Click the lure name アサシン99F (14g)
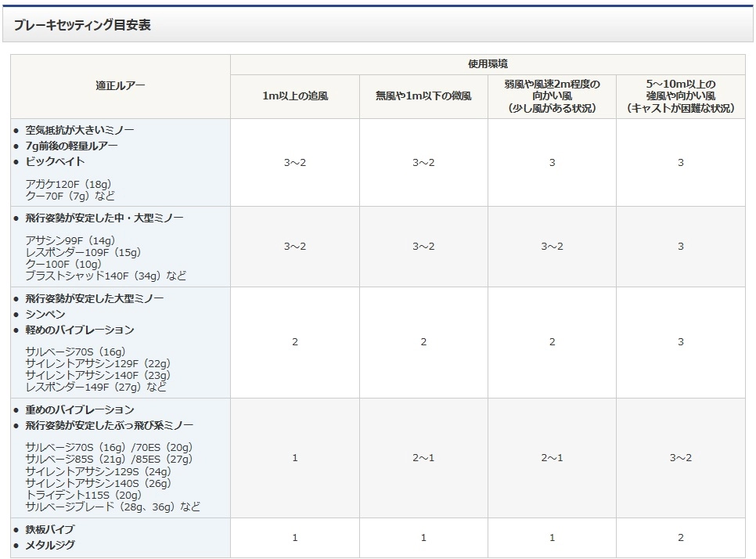 click(70, 240)
